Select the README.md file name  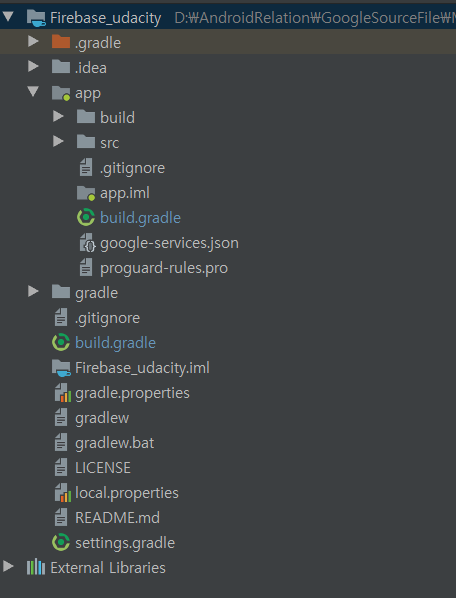[x=117, y=518]
